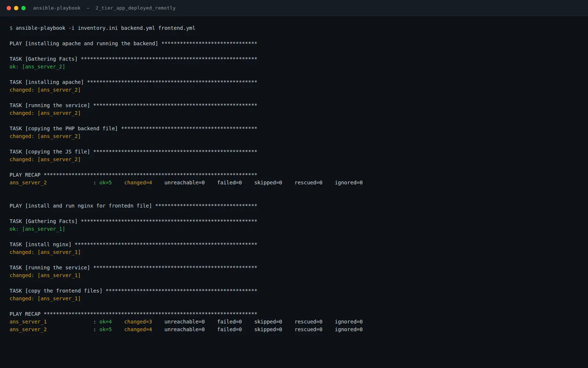Viewport: 588px width, 368px height.
Task: Click changed result under "copying the JS file"
Action: click(45, 159)
